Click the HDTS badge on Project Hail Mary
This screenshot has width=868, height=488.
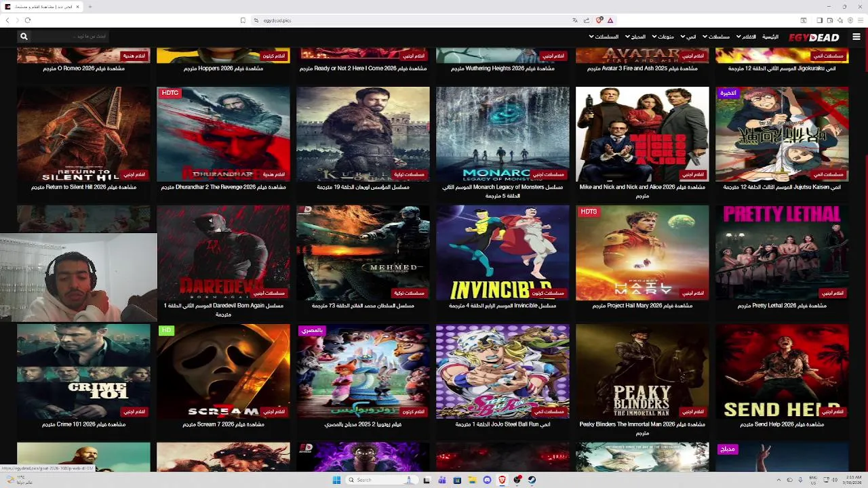[589, 211]
